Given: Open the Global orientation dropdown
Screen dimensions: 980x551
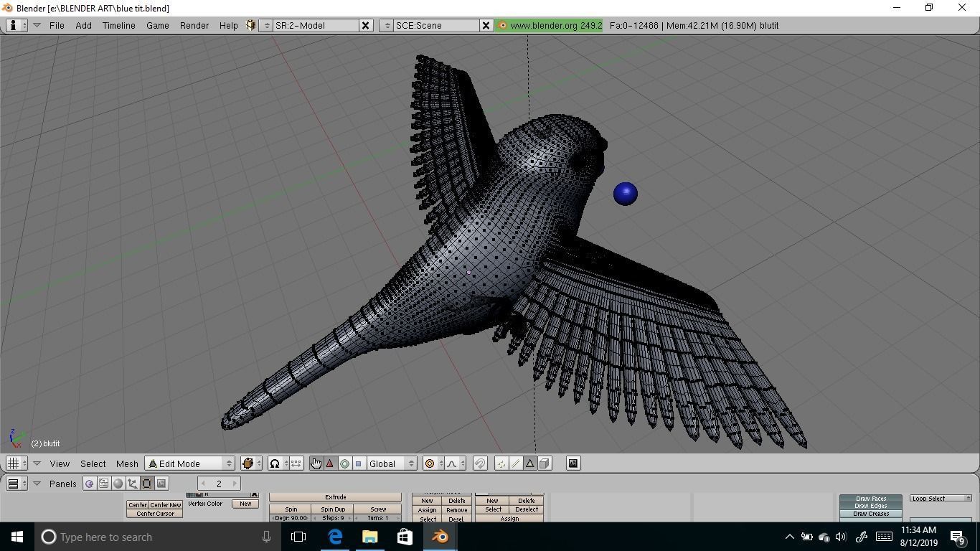Looking at the screenshot, I should 392,463.
